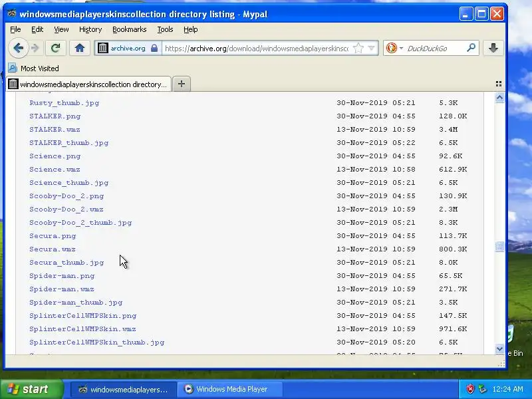Image resolution: width=532 pixels, height=399 pixels.
Task: Bookmark this page with the star icon
Action: tap(358, 48)
